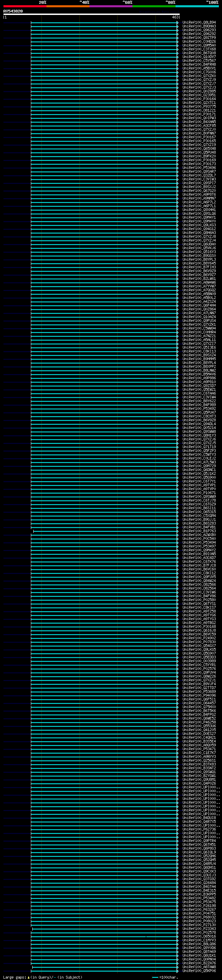Click the white query sequence bar
Screen dimensions: 222x980
92,14
